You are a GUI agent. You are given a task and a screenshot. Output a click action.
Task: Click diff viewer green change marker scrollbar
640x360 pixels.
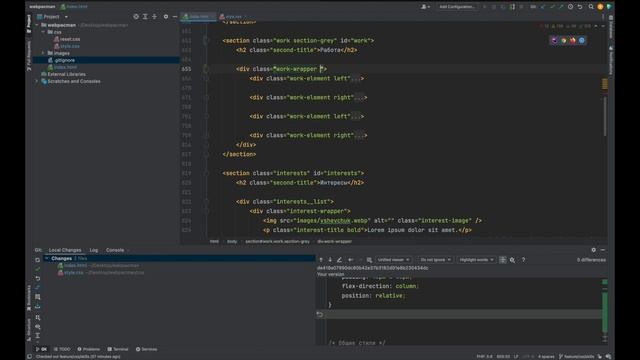605,312
